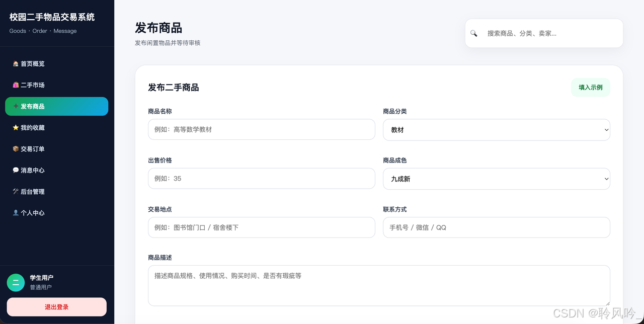Click the 填入示例 button

point(591,87)
